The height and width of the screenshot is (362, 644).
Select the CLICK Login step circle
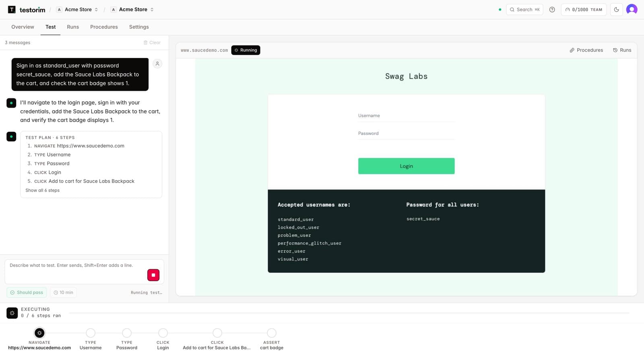coord(163,333)
